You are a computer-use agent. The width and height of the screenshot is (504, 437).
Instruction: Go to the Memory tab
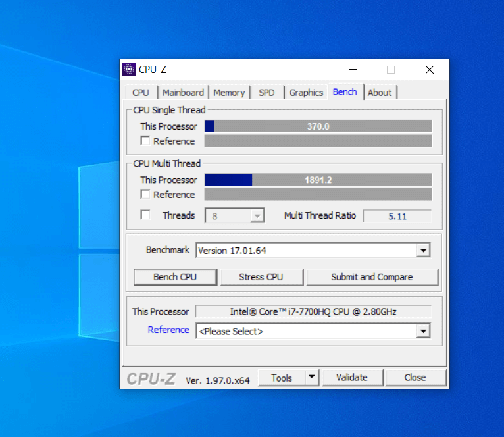click(x=229, y=93)
